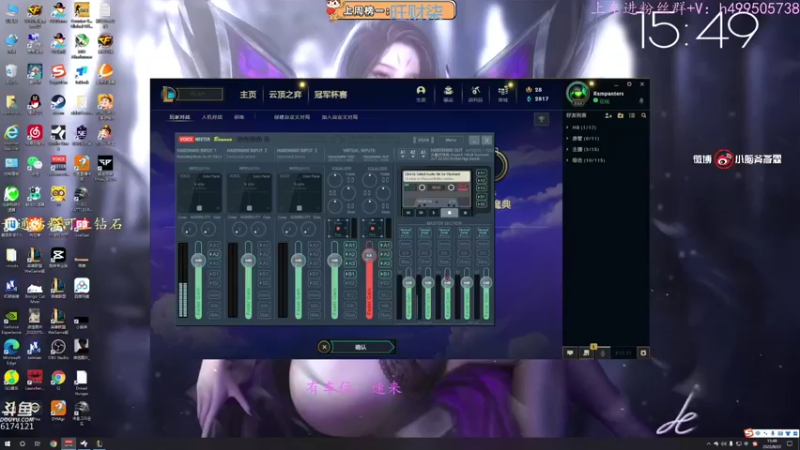Open the 战利品 loot icon
The image size is (800, 450).
click(x=476, y=93)
